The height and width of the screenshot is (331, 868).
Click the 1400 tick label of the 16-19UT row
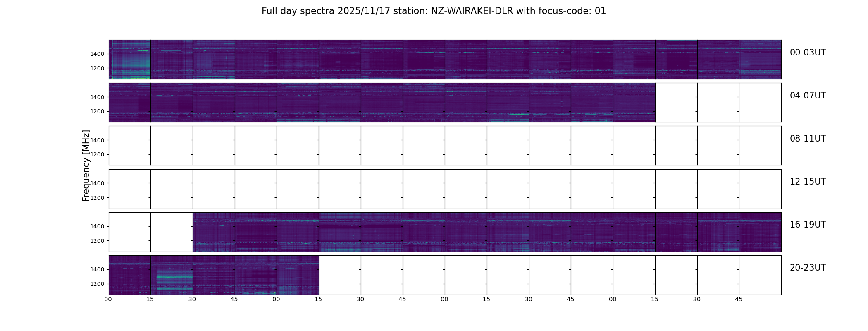click(97, 226)
